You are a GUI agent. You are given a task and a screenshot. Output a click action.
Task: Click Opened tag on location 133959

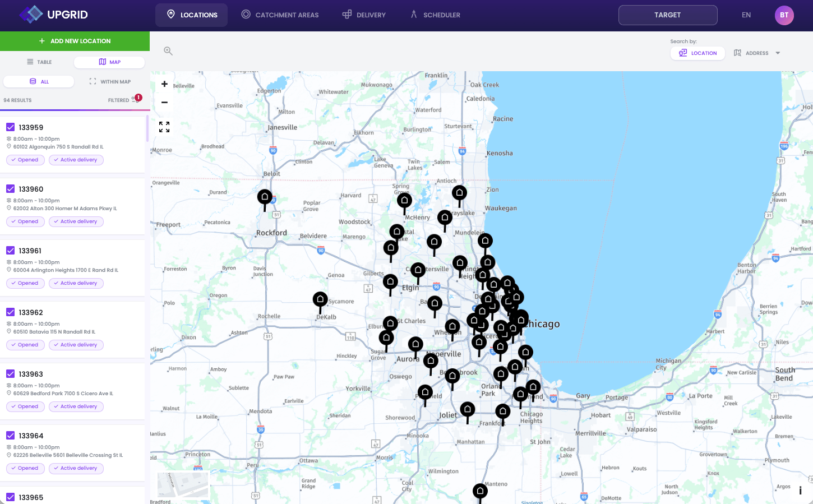(x=25, y=160)
